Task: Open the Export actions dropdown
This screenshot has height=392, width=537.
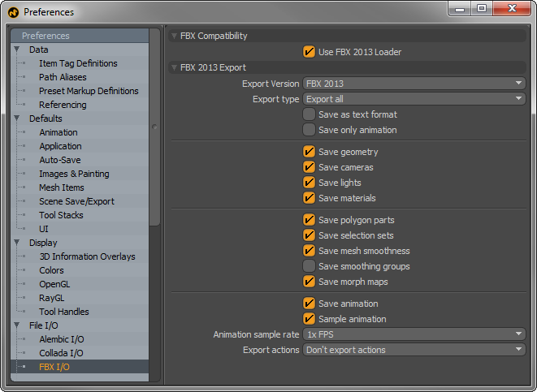Action: pyautogui.click(x=414, y=350)
